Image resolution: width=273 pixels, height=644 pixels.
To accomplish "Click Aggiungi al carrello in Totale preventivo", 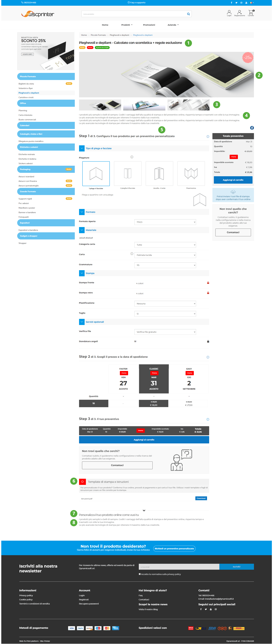I will click(x=233, y=180).
